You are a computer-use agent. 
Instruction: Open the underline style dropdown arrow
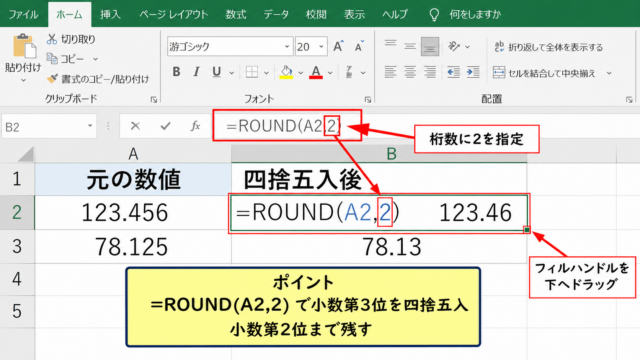[x=231, y=73]
